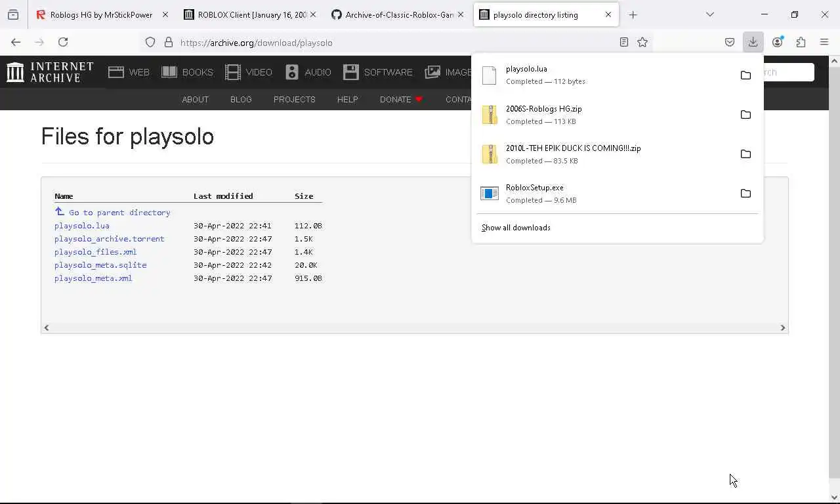The height and width of the screenshot is (504, 840).
Task: Open the ABOUT page link
Action: tap(195, 99)
